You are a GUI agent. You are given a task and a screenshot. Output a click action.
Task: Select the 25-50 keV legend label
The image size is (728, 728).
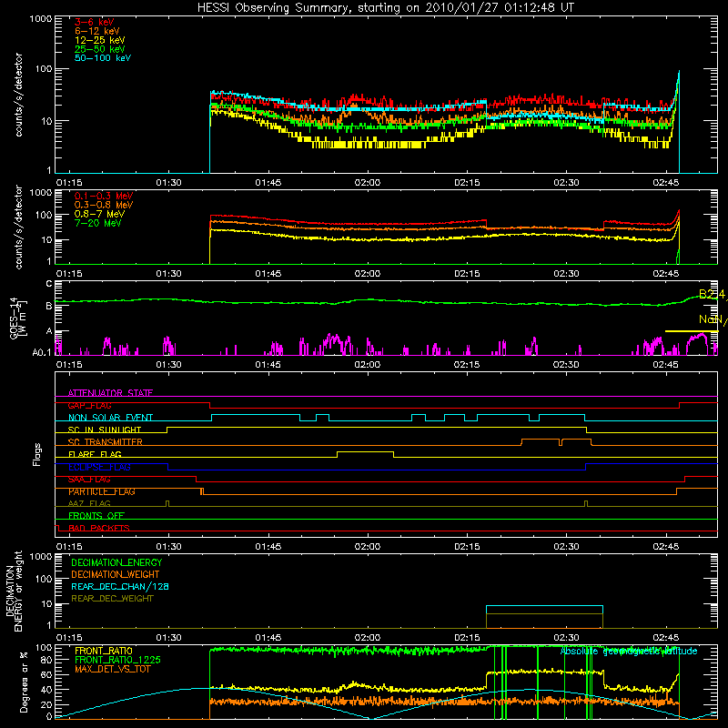(x=100, y=49)
